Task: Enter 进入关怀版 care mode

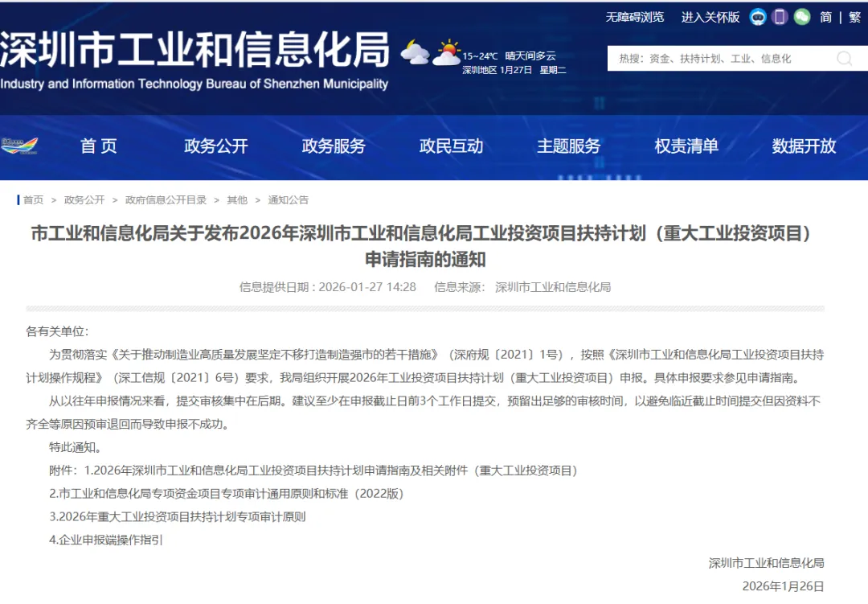Action: [710, 17]
